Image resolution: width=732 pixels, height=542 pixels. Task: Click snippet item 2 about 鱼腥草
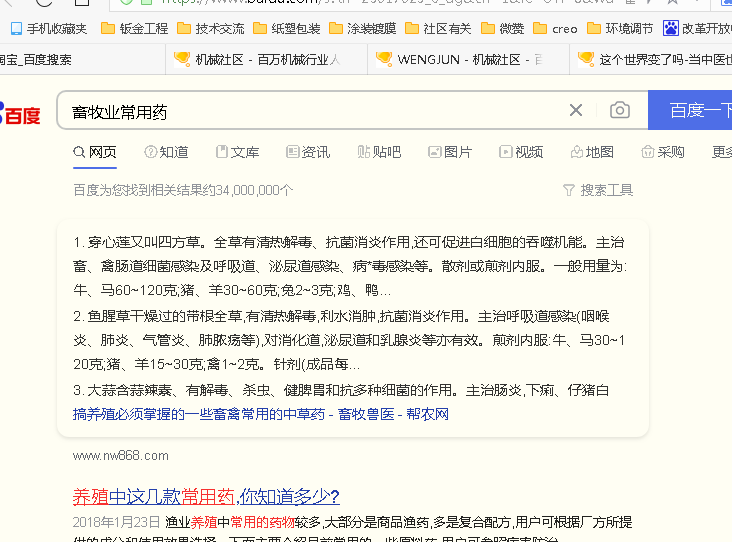click(350, 340)
